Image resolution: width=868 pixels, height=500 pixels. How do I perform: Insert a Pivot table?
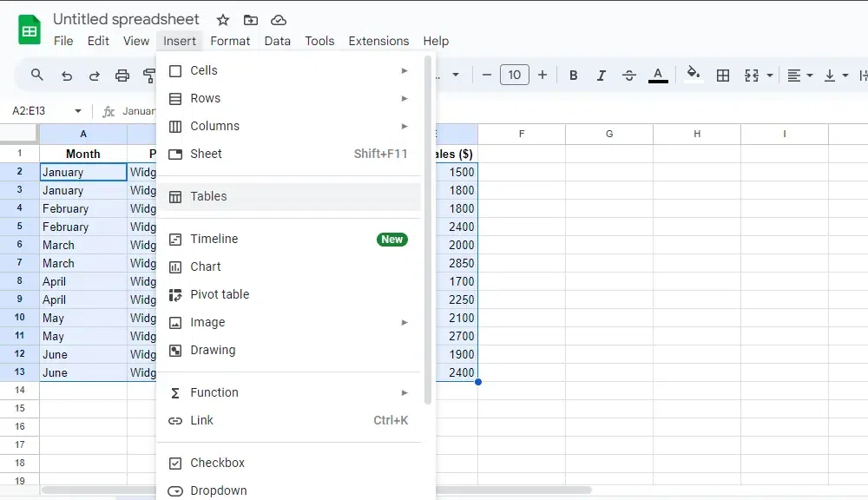pos(289,294)
